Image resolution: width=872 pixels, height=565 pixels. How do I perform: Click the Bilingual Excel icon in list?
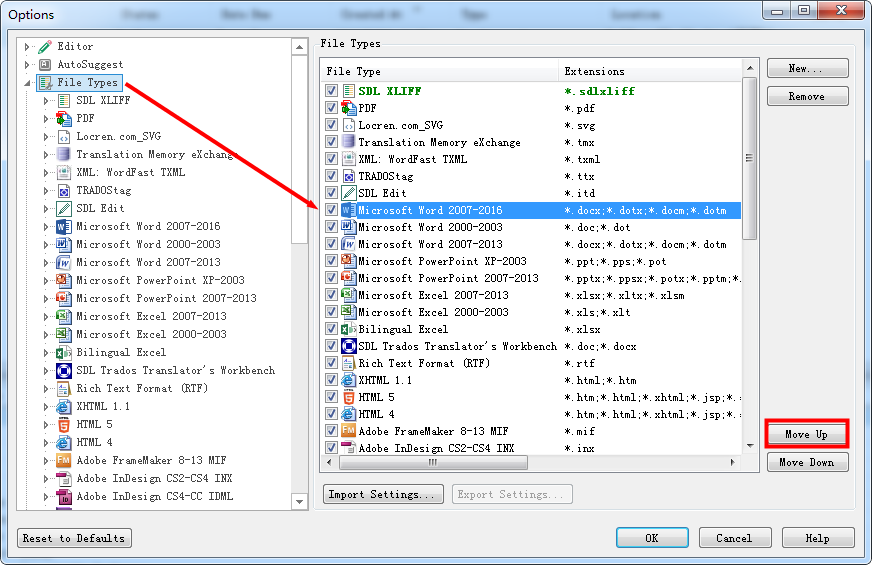349,329
